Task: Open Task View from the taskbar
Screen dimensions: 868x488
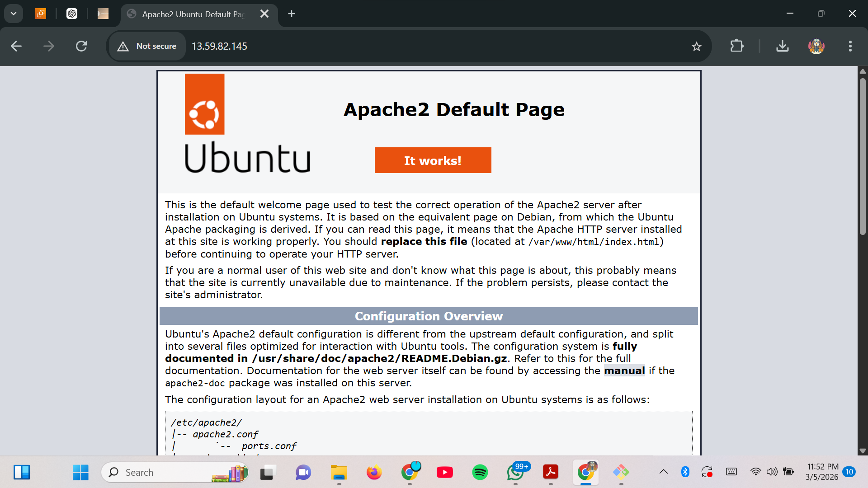Action: coord(267,472)
